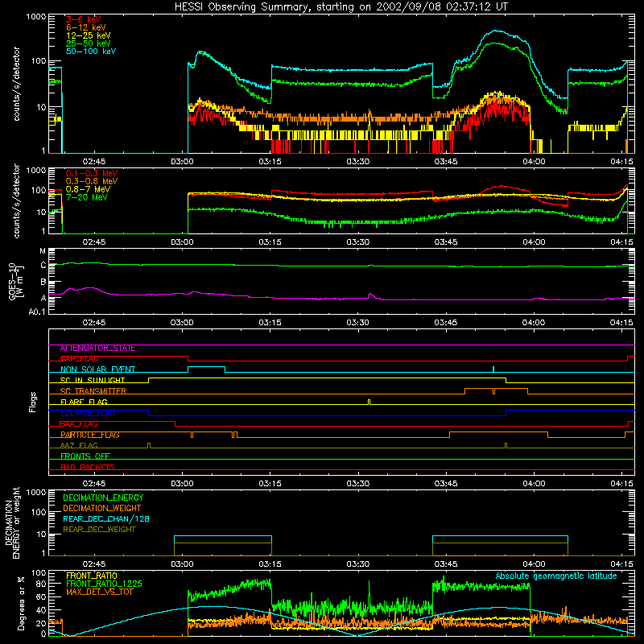Click the DECIMATION_WEIGHT legend label
This screenshot has height=644, width=644.
pyautogui.click(x=102, y=508)
